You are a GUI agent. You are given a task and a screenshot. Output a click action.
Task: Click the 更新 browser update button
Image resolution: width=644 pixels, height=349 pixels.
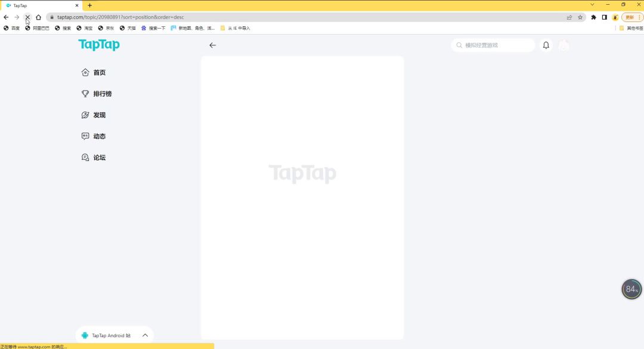pyautogui.click(x=629, y=17)
